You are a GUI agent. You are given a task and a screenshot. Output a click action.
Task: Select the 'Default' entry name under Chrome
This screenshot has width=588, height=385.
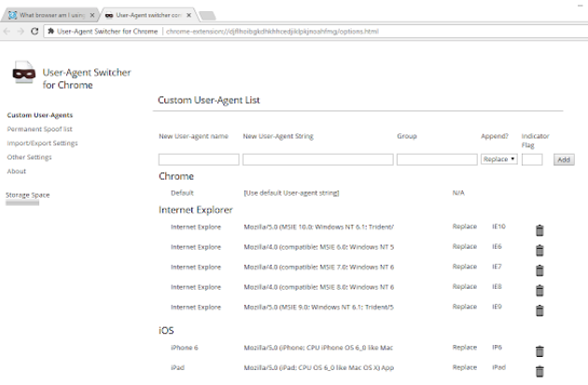182,193
